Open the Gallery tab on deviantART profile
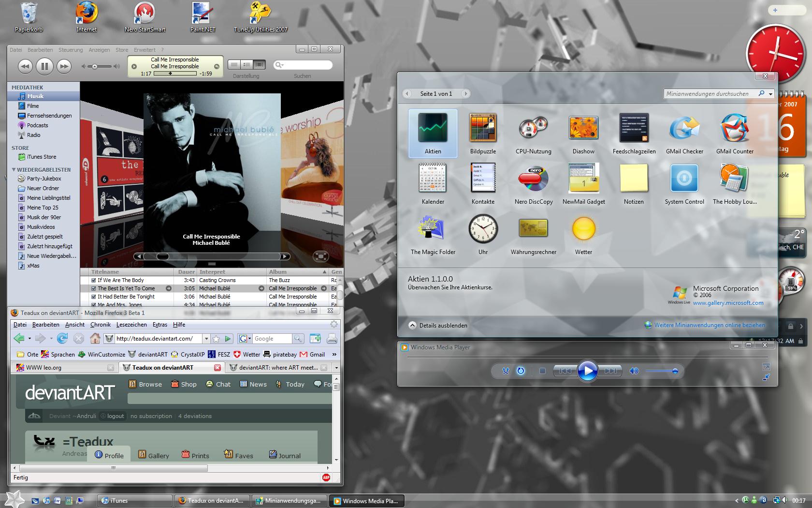The image size is (812, 508). click(x=154, y=455)
